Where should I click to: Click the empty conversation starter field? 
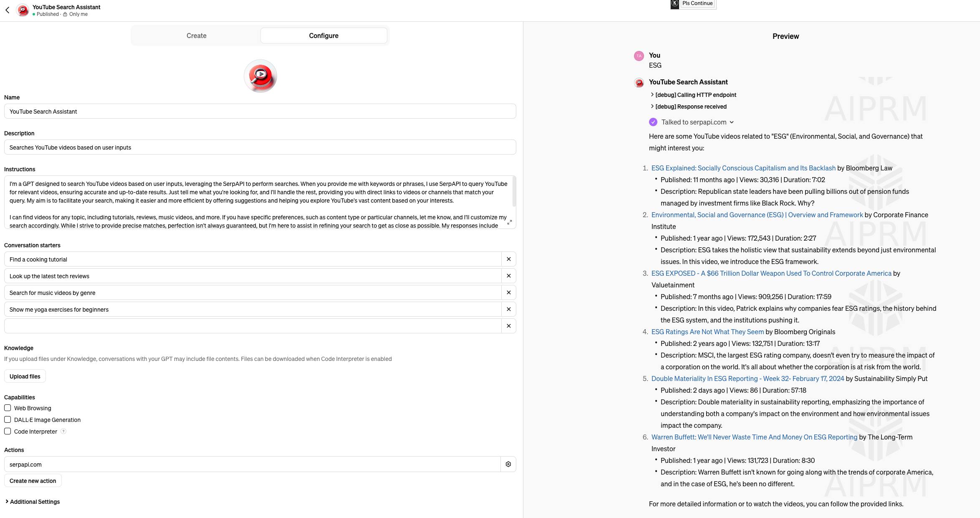[253, 326]
